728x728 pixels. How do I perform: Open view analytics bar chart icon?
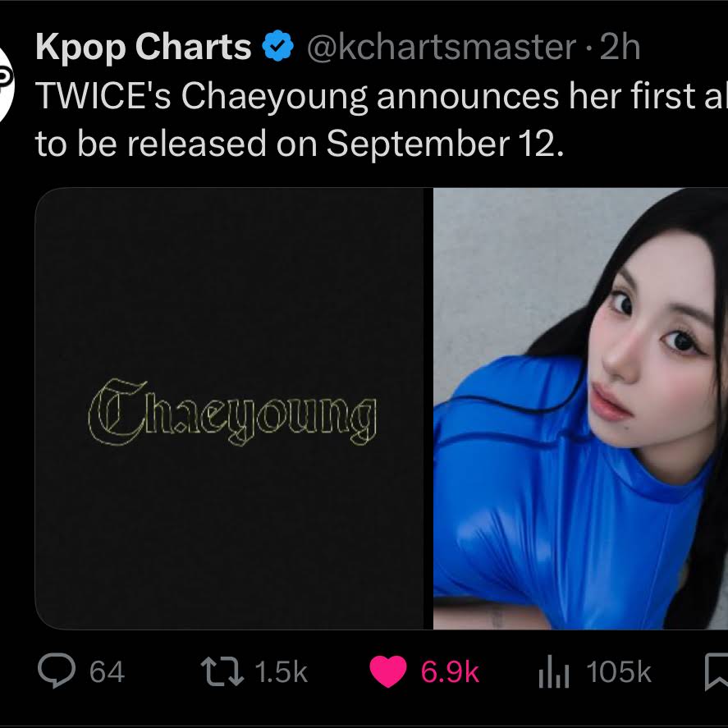coord(553,671)
